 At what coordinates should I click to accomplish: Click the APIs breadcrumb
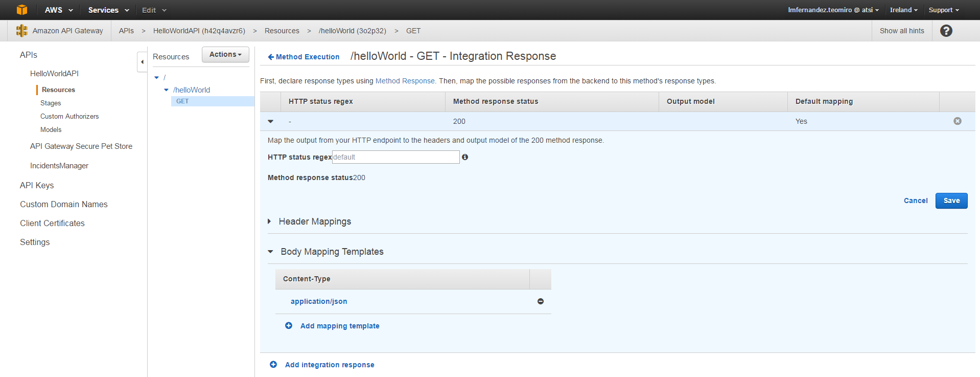(126, 31)
